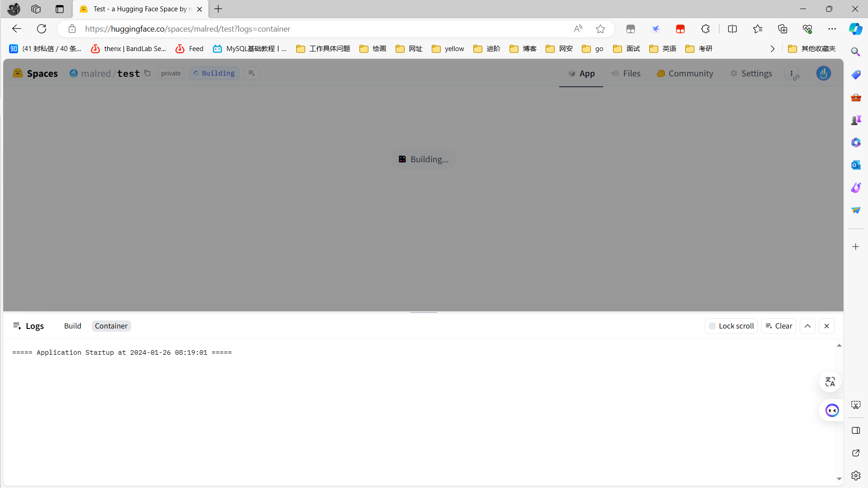Viewport: 868px width, 488px height.
Task: Click the Copilot icon in the browser toolbar
Action: [855, 29]
